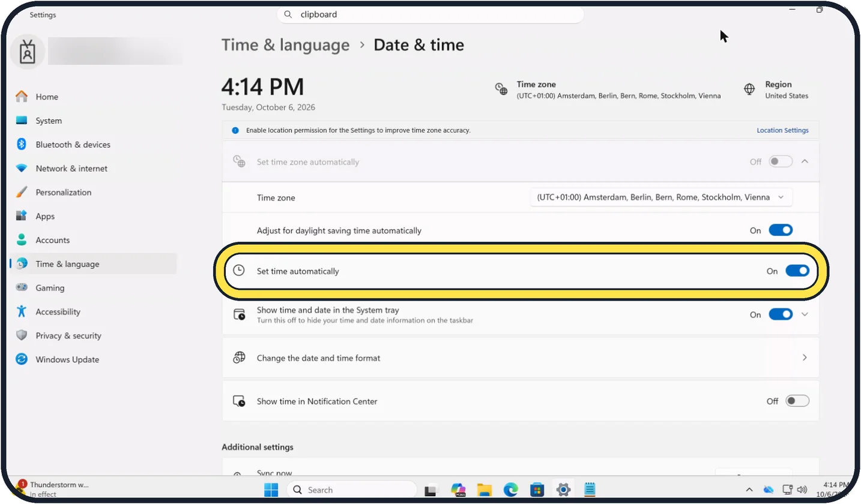Screen dimensions: 861x504
Task: Click the taskbar Search field
Action: [x=352, y=490]
